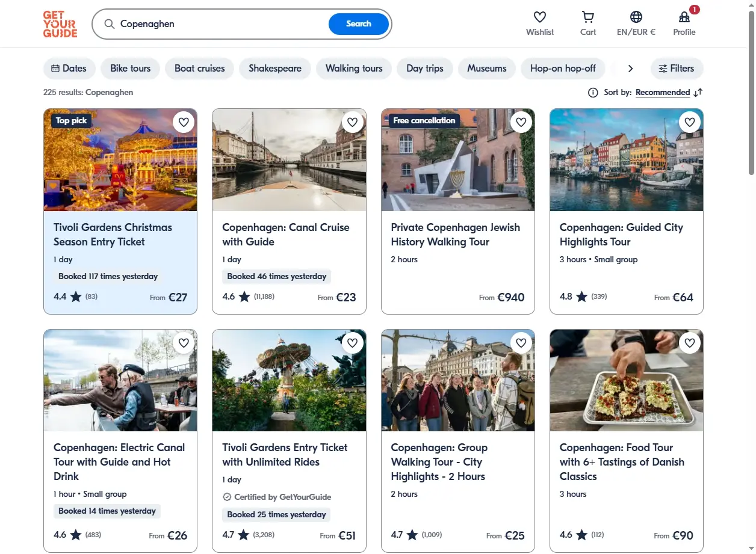Click the swing ride photo

[289, 380]
